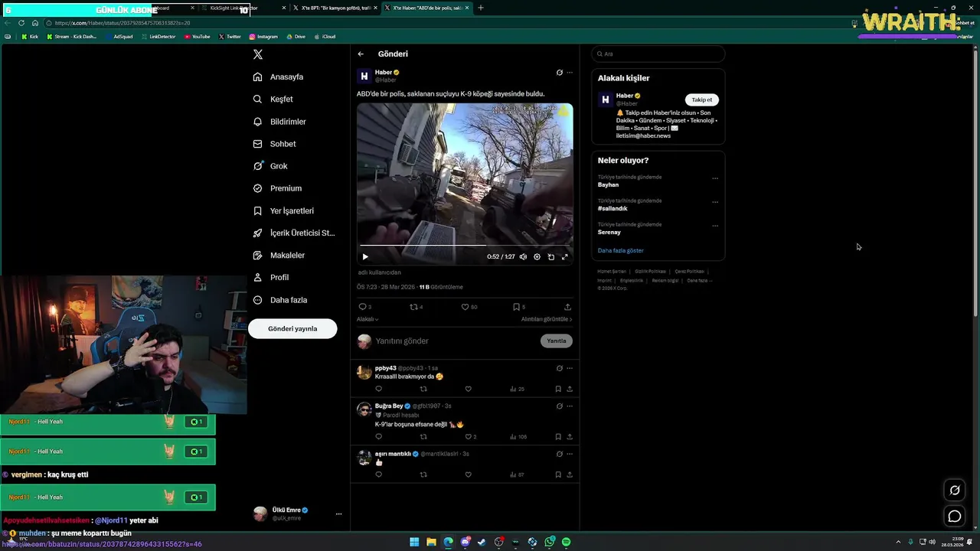The height and width of the screenshot is (551, 980).
Task: Open the X logo home link
Action: click(x=258, y=54)
